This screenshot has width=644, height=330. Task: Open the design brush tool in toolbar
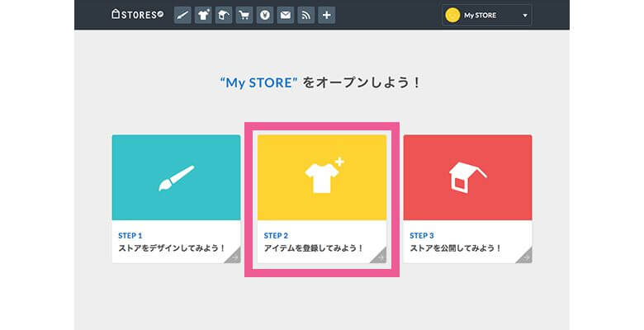pyautogui.click(x=182, y=15)
